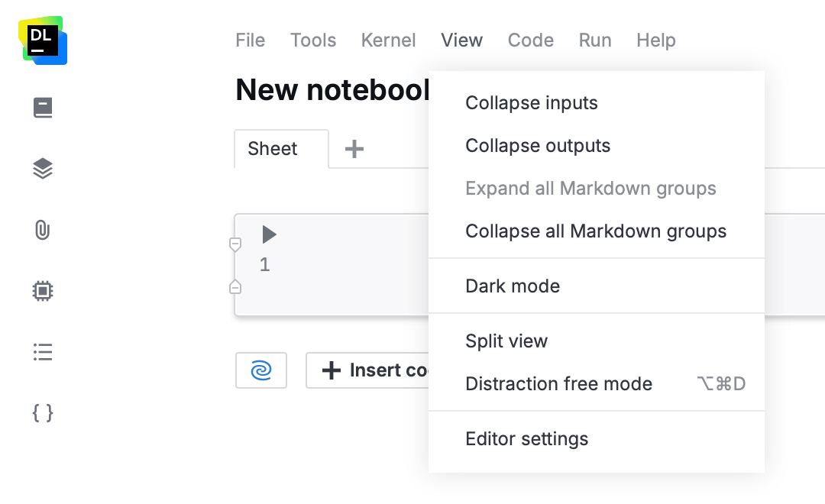Viewport: 825px width, 504px height.
Task: Collapse all Markdown groups
Action: coord(595,231)
